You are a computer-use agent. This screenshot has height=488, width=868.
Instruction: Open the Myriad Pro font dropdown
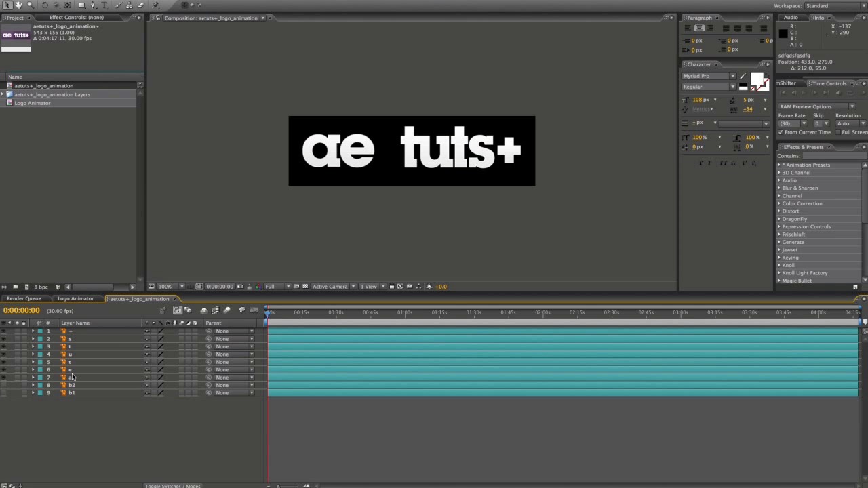pos(709,76)
